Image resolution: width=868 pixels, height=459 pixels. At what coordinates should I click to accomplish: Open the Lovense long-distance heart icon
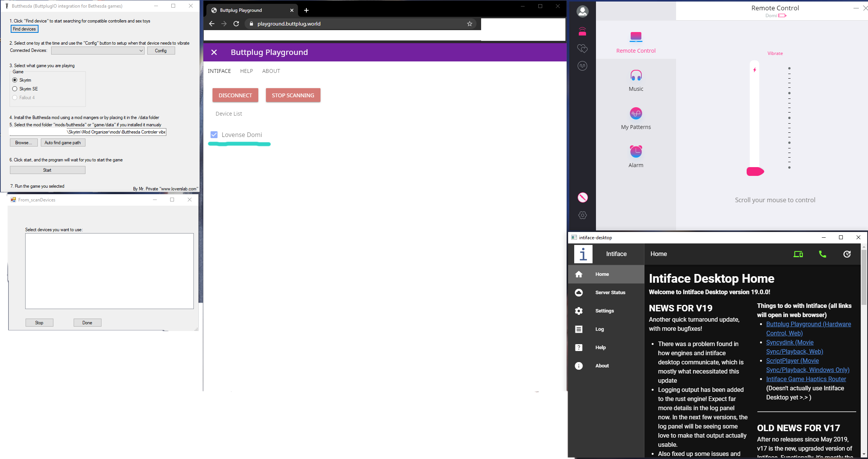582,48
